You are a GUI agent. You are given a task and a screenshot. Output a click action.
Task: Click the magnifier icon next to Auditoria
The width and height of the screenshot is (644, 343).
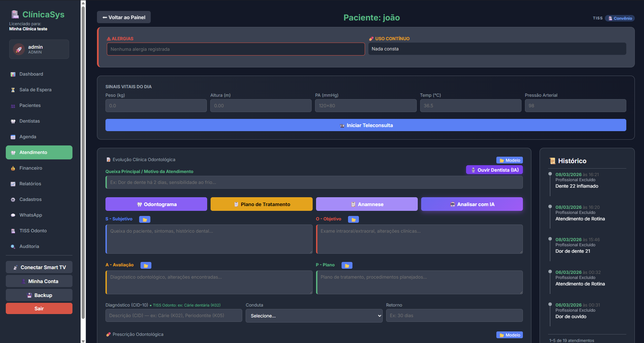(x=13, y=247)
